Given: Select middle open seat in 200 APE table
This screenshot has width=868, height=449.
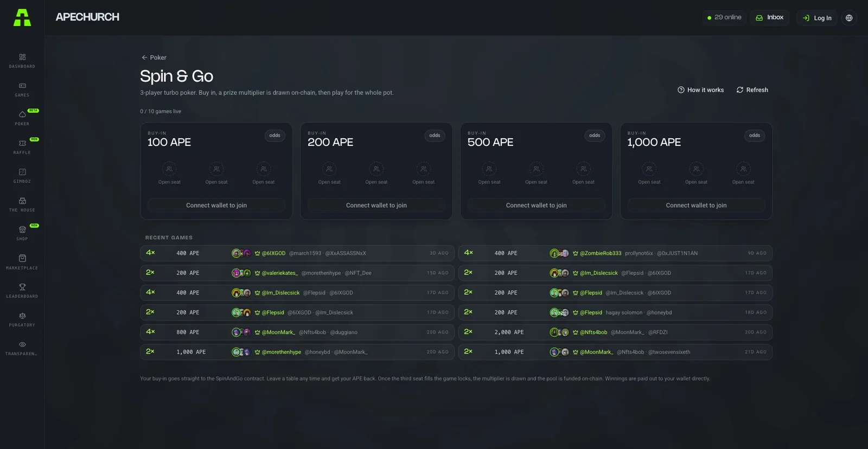Looking at the screenshot, I should (x=376, y=174).
